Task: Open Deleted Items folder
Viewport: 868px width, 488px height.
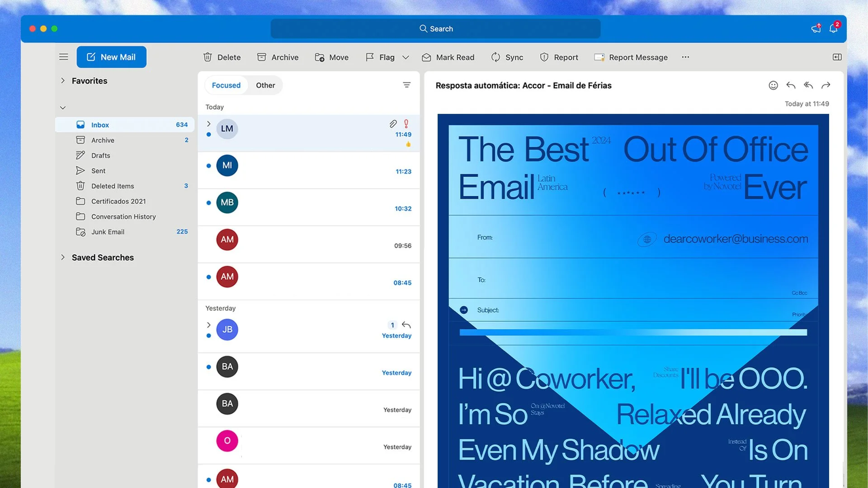Action: coord(125,186)
